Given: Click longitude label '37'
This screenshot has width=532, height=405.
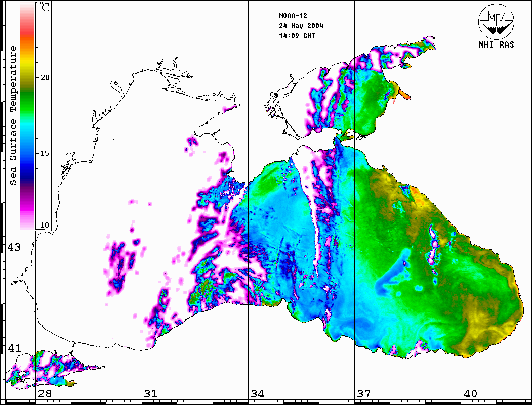Looking at the screenshot, I should pos(364,393).
